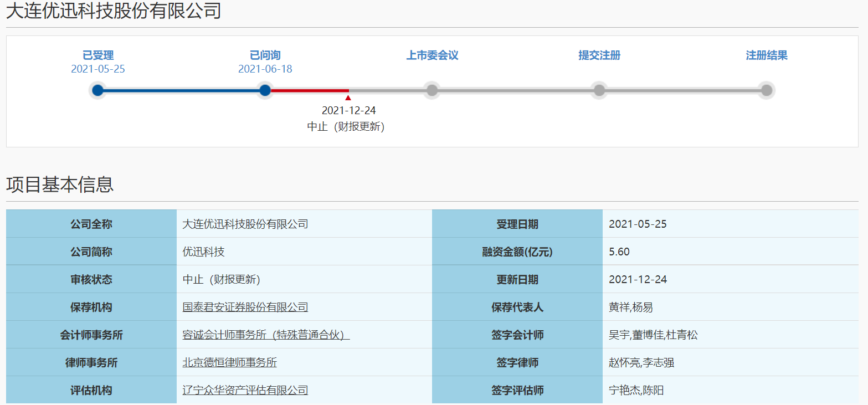This screenshot has width=868, height=405.
Task: Click the 2021-12-24 date below the timeline
Action: tap(349, 111)
